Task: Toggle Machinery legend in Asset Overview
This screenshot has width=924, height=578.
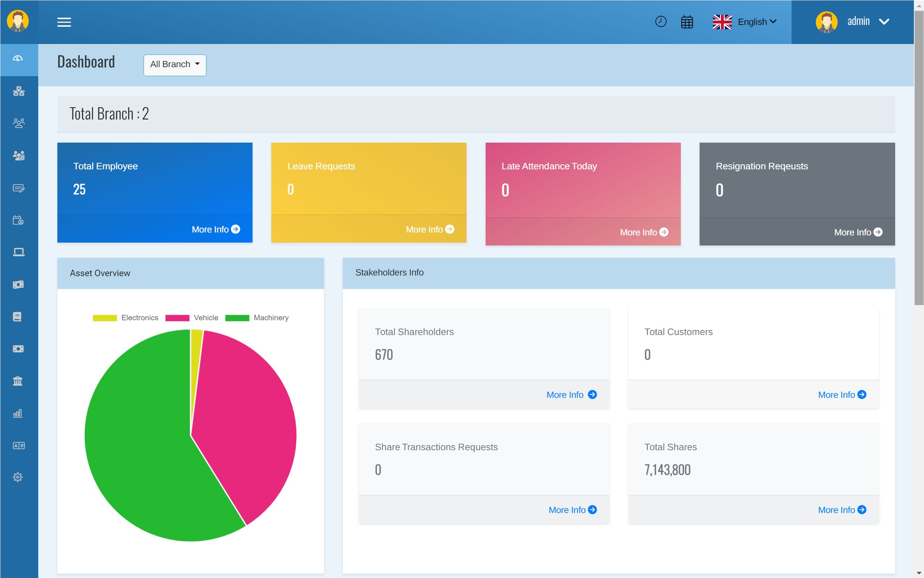Action: click(x=257, y=318)
